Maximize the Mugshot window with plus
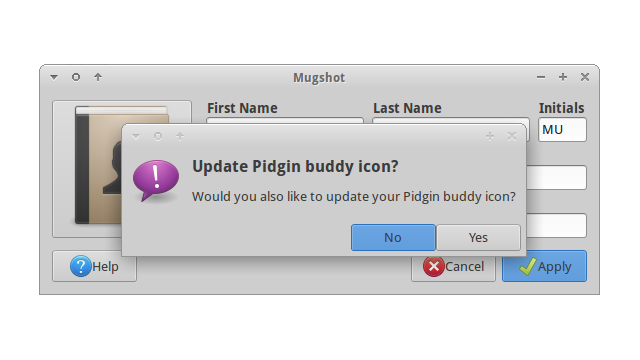Image resolution: width=640 pixels, height=360 pixels. (563, 77)
